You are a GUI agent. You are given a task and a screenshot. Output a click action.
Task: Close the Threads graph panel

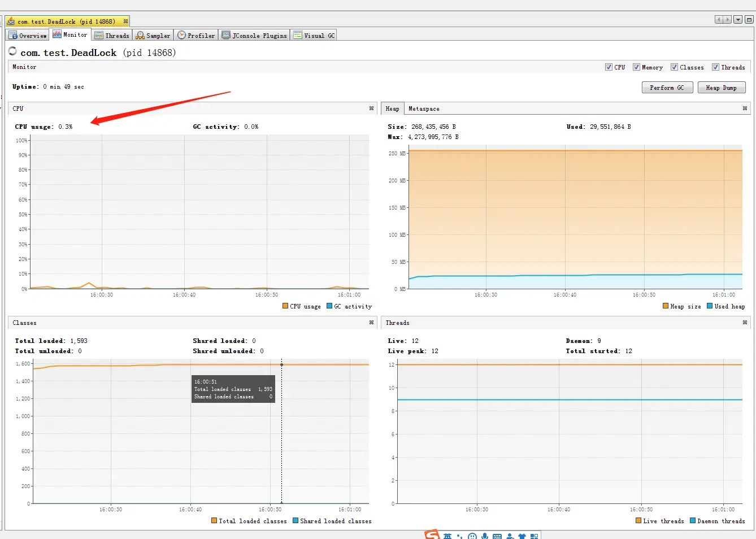coord(745,323)
